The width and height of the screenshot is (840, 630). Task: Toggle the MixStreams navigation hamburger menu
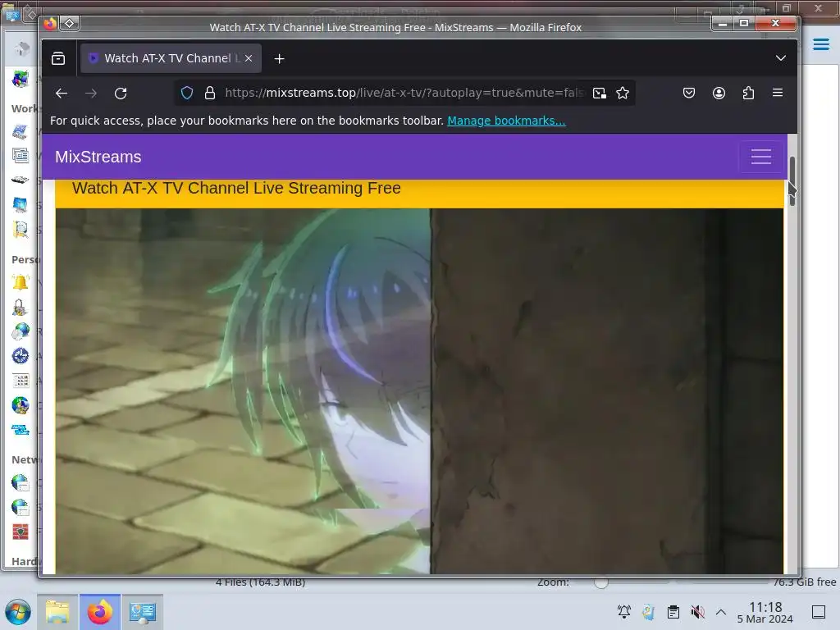(760, 157)
